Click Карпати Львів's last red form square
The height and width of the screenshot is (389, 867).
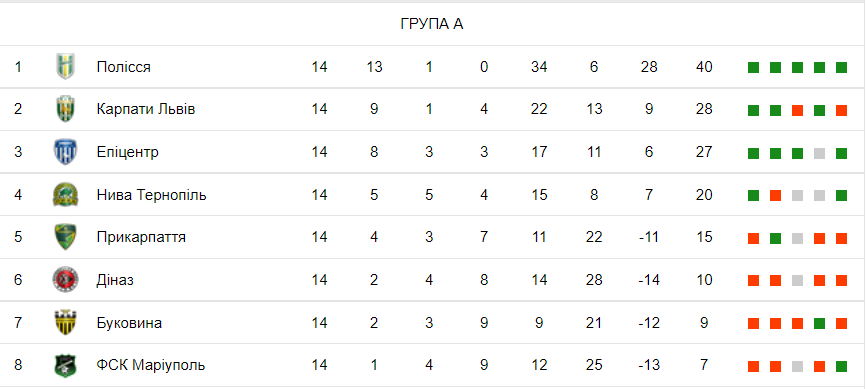click(x=842, y=111)
